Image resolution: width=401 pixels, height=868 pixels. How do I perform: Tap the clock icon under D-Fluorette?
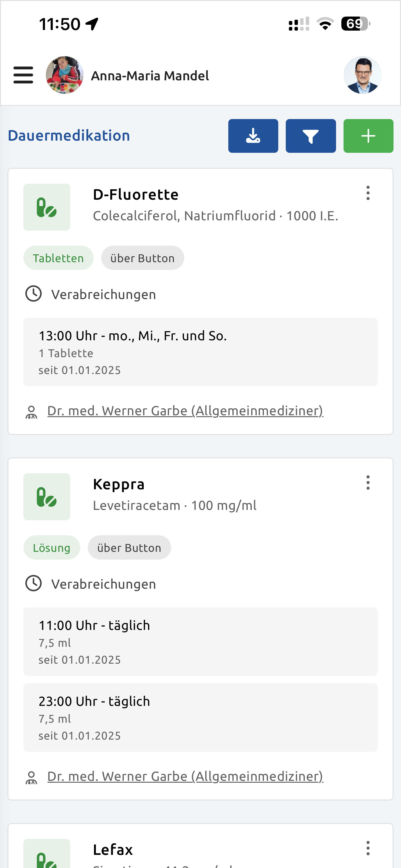[33, 294]
